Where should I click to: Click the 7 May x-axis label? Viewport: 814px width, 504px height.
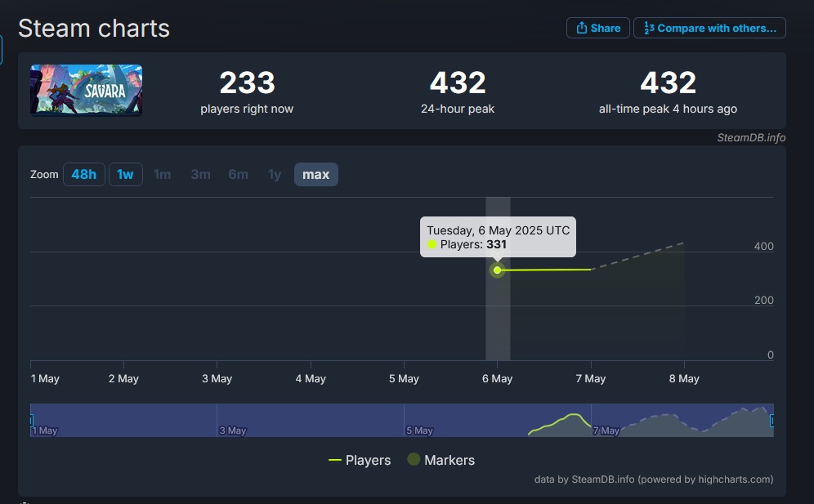point(591,379)
